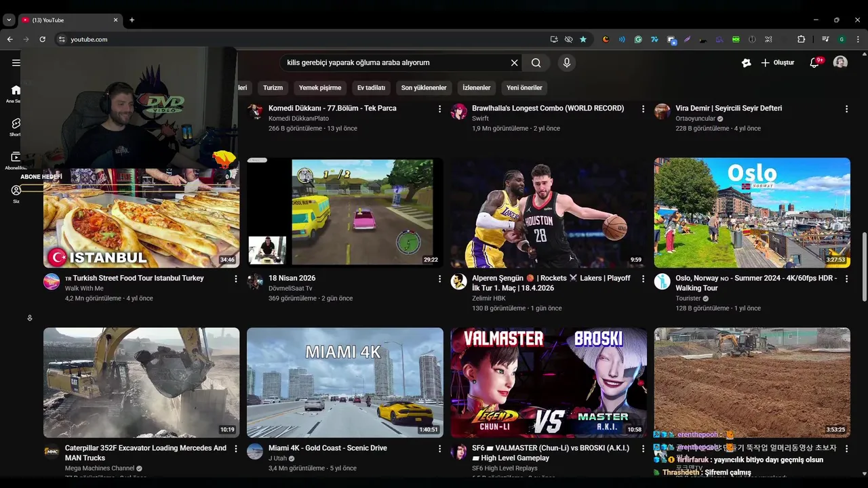Open SF6 VALMASTER vs BROSKI video title
868x488 pixels.
pyautogui.click(x=551, y=453)
